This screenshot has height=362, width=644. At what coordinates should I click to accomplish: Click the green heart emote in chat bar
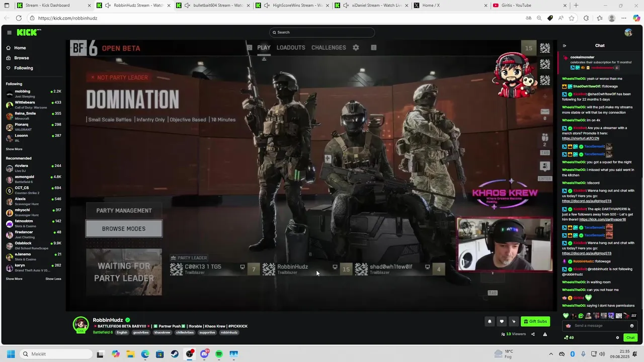[566, 316]
